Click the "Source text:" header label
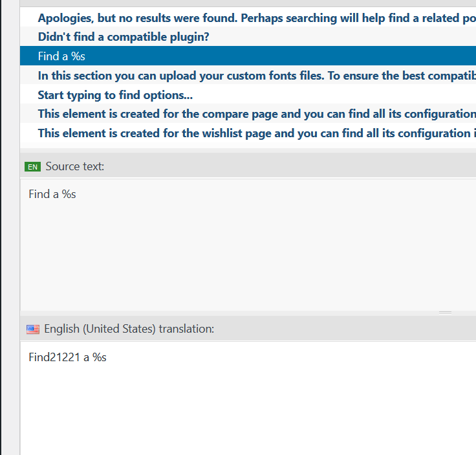Image resolution: width=476 pixels, height=455 pixels. 75,167
